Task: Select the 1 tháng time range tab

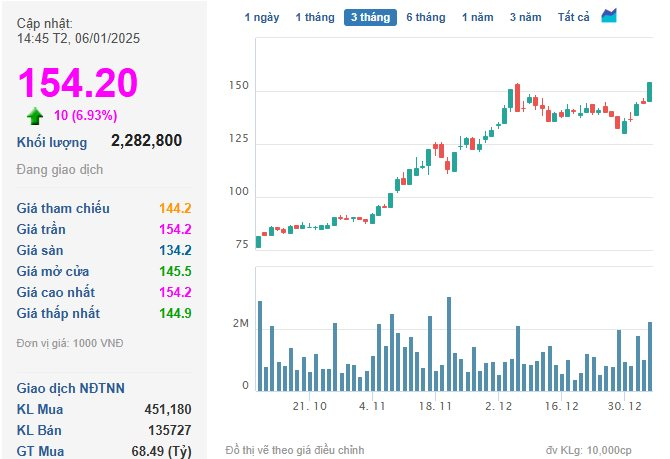Action: (315, 18)
